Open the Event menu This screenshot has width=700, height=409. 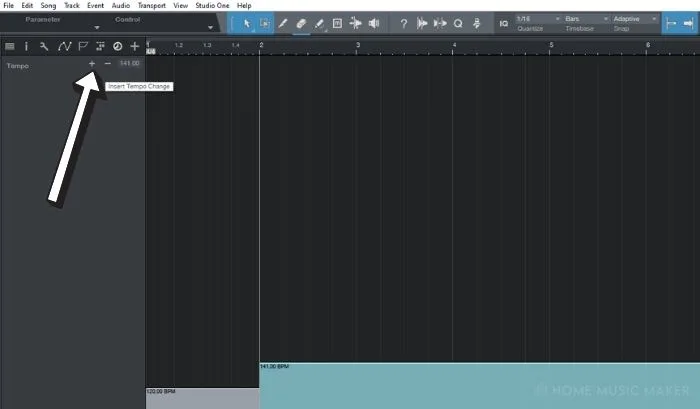95,5
